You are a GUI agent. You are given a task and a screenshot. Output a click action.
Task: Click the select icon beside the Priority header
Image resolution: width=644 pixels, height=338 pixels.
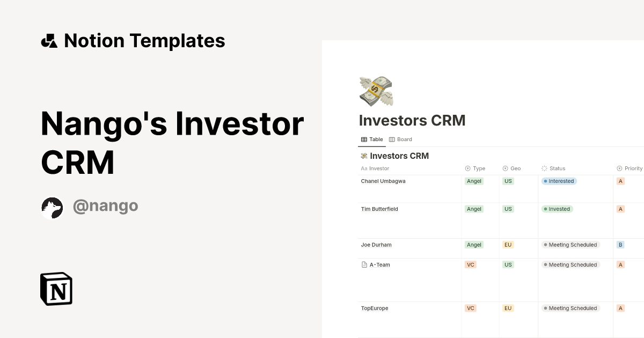click(x=619, y=168)
